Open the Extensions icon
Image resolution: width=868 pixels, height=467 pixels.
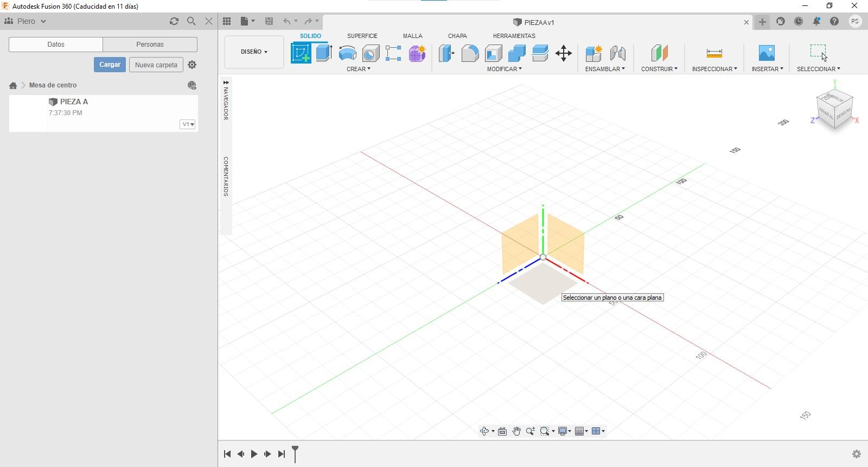pyautogui.click(x=781, y=21)
